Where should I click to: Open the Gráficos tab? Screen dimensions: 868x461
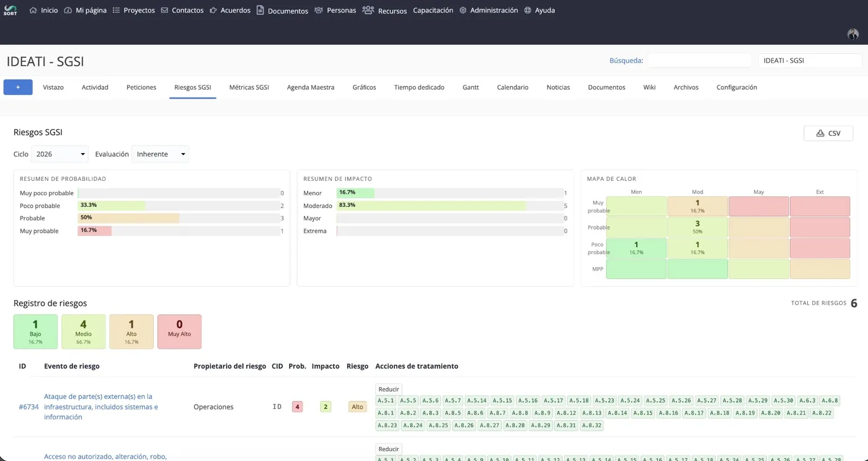pyautogui.click(x=365, y=87)
